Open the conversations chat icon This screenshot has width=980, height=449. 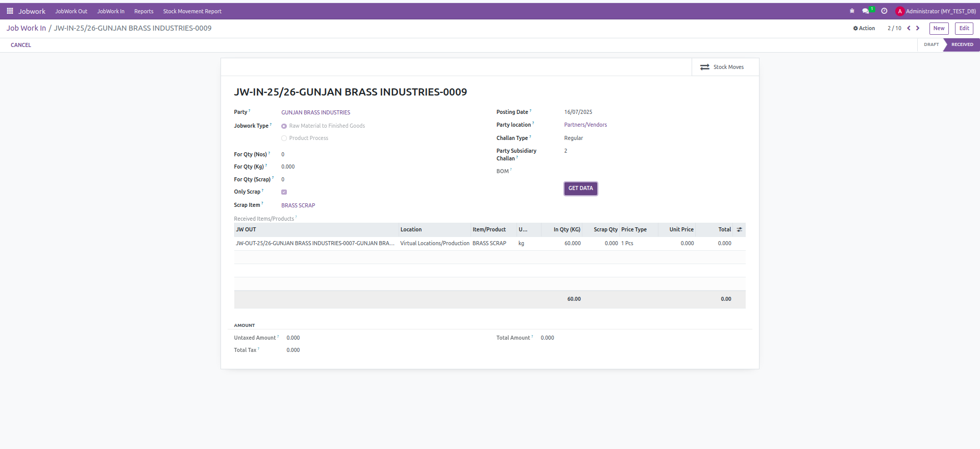[x=866, y=11]
